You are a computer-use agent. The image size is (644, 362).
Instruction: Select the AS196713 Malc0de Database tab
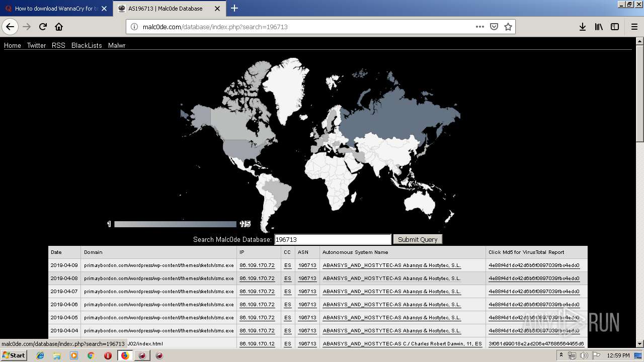(x=170, y=9)
